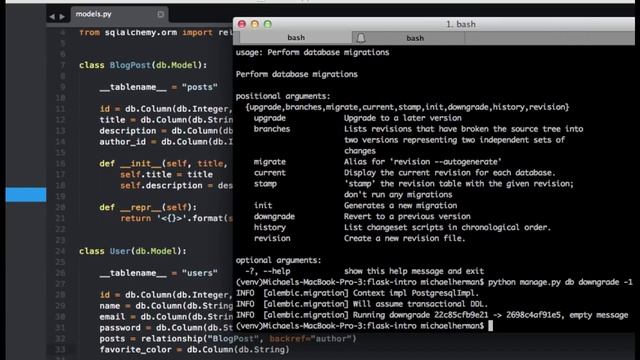The image size is (640, 360).
Task: Click 'migrate' command in terminal help
Action: click(270, 162)
